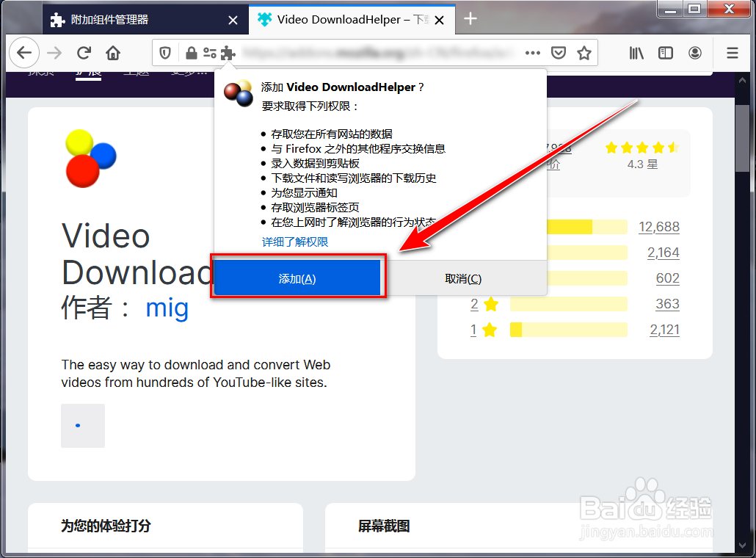Close the add-ons manager tab
Viewport: 756px width, 558px height.
pos(233,20)
